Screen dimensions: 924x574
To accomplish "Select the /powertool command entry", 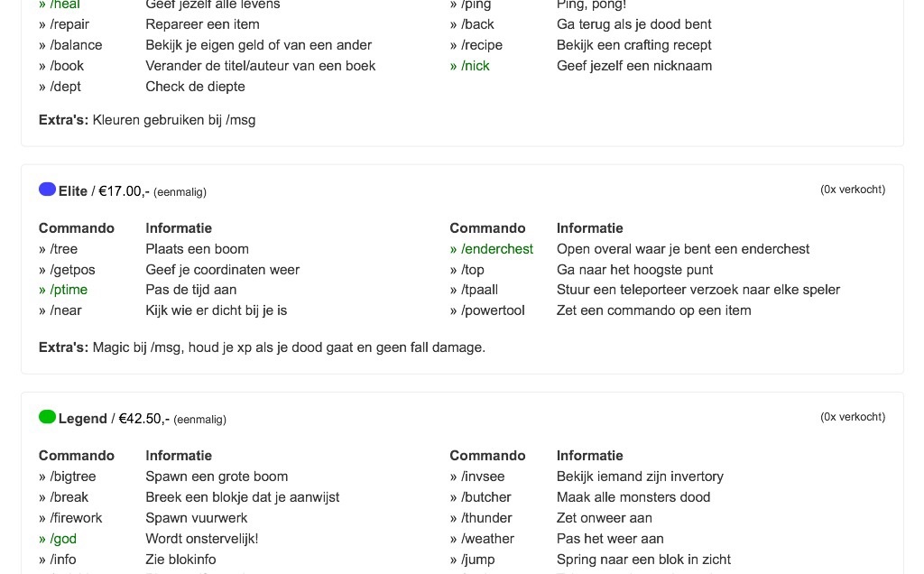I will [492, 310].
